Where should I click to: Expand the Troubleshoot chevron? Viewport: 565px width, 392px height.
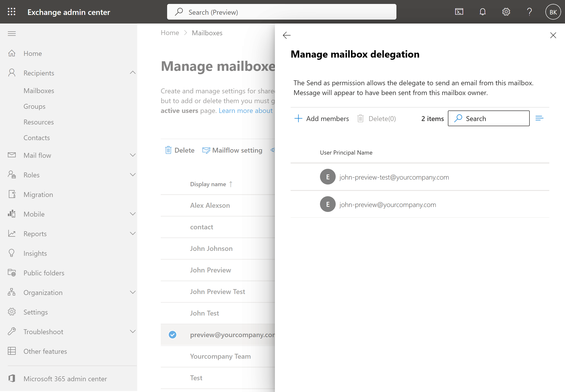[x=133, y=331]
